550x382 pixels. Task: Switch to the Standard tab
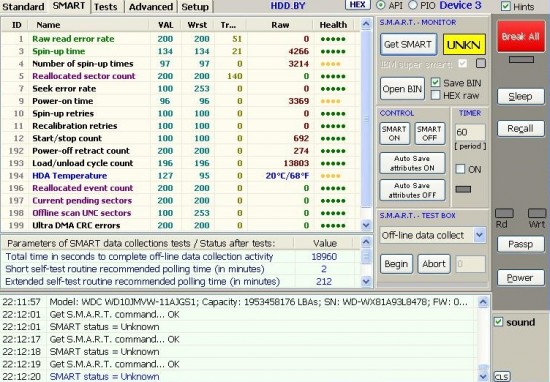pyautogui.click(x=23, y=7)
